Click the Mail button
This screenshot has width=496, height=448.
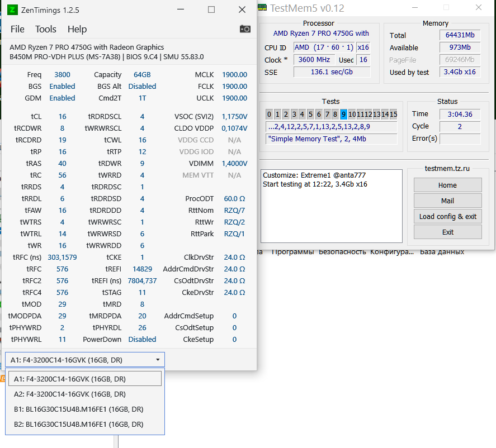(447, 201)
